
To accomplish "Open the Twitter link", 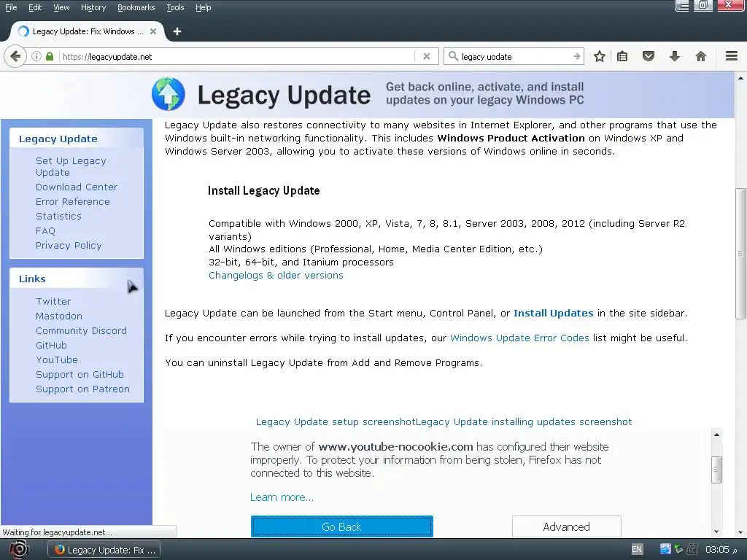I will point(53,302).
